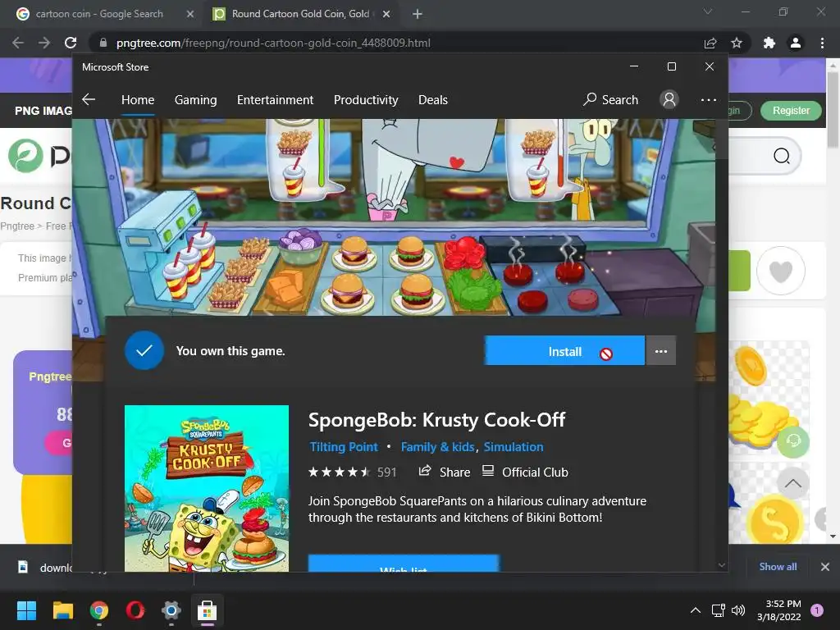Open the Chrome profile icon
The width and height of the screenshot is (840, 630).
click(x=796, y=43)
